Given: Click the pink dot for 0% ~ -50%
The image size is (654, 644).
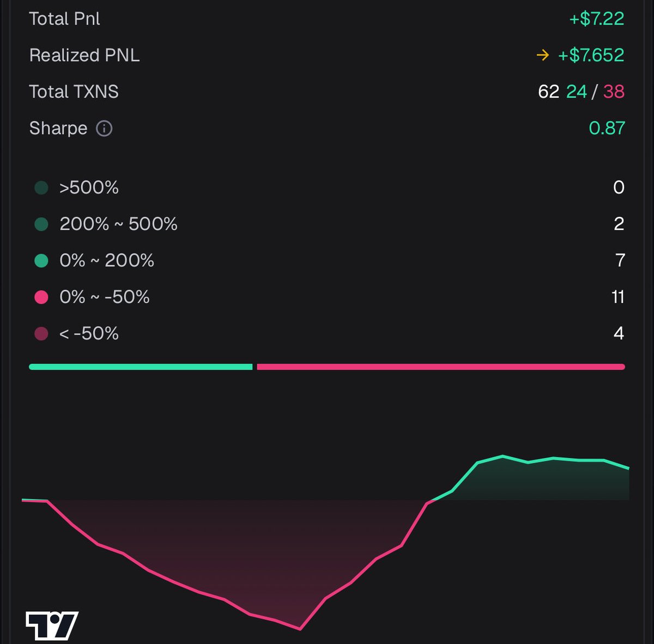Looking at the screenshot, I should (41, 297).
